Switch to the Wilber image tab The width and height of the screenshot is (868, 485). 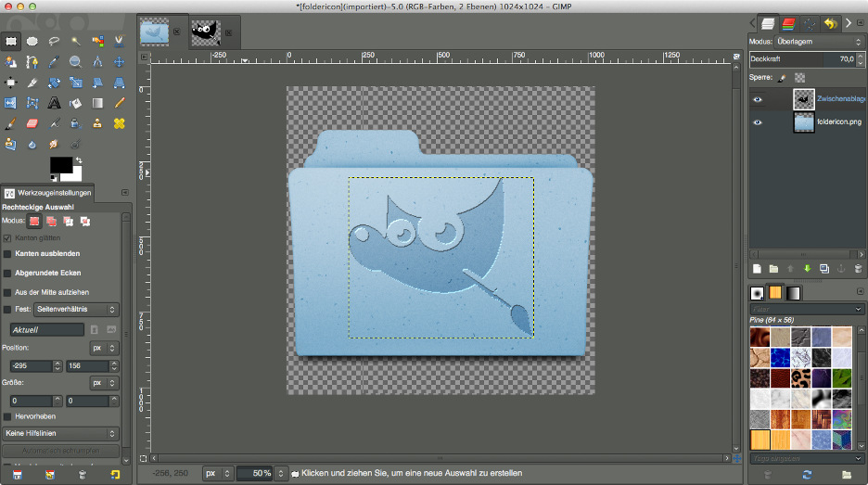pyautogui.click(x=205, y=32)
